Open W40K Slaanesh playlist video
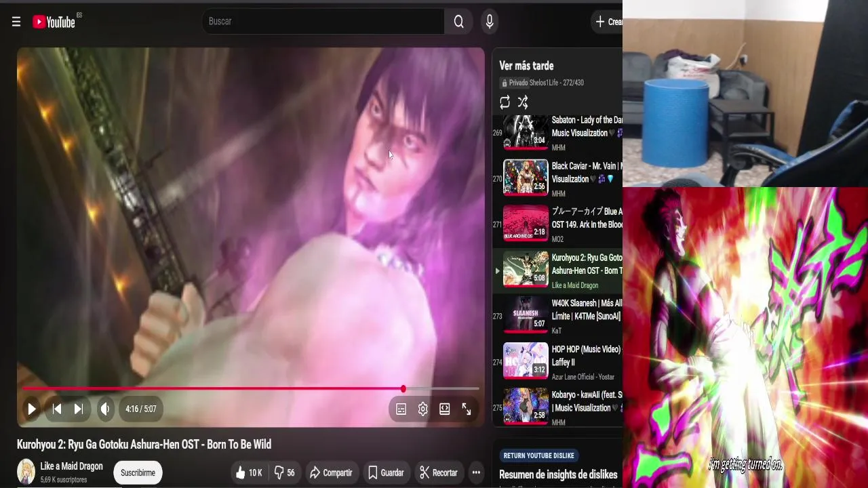Screen dimensions: 868x488 [x=557, y=317]
